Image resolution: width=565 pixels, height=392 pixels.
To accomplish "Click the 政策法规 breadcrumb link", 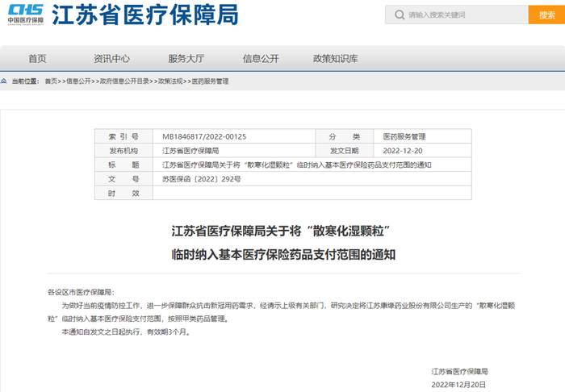I will 170,81.
